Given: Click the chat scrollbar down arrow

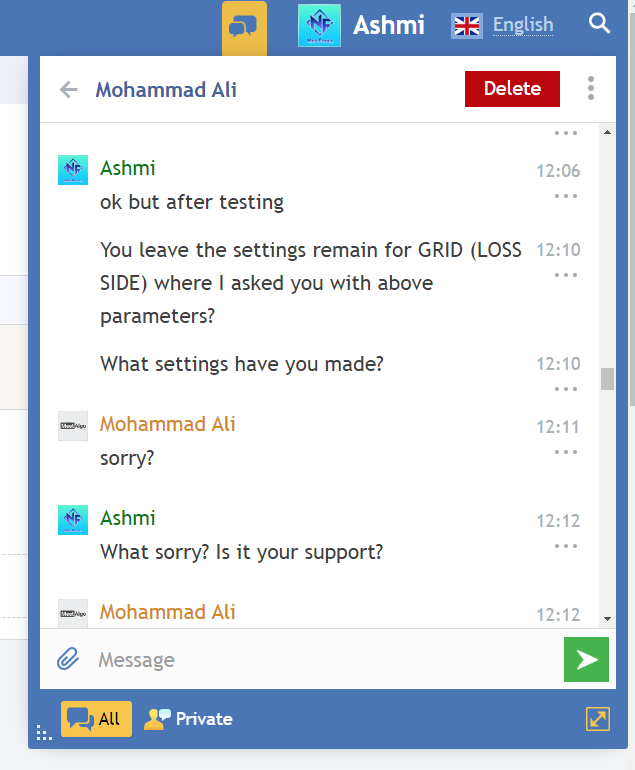Looking at the screenshot, I should [607, 619].
